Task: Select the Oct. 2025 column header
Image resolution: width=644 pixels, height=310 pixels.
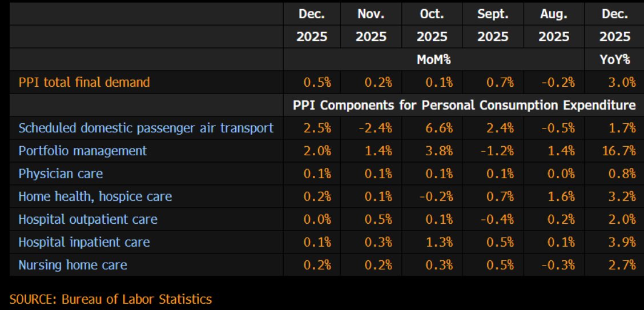Action: (432, 26)
